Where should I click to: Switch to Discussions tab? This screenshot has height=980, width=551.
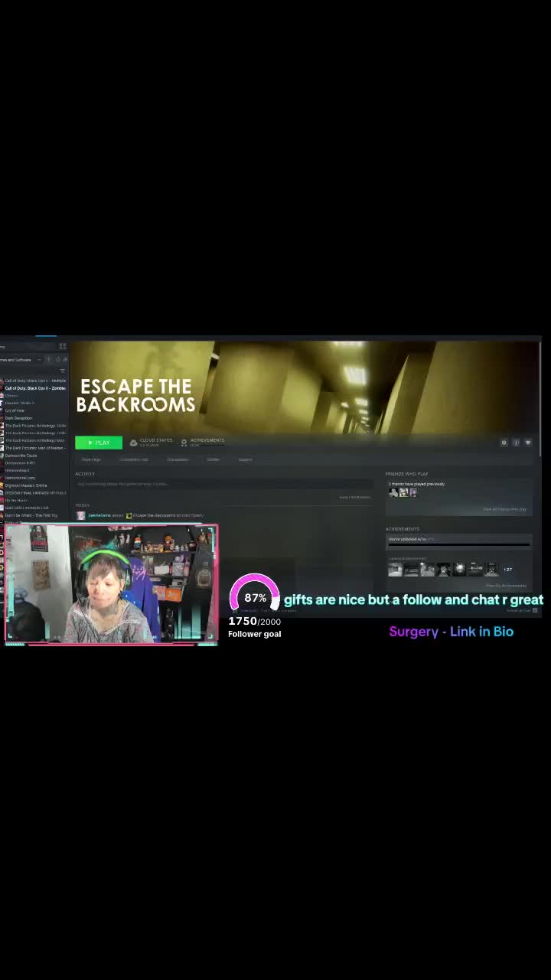pos(178,459)
